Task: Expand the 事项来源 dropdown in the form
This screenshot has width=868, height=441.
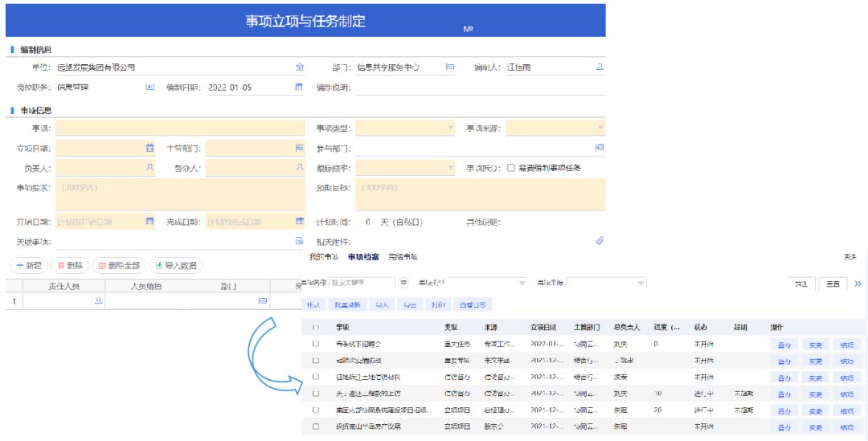Action: tap(600, 129)
